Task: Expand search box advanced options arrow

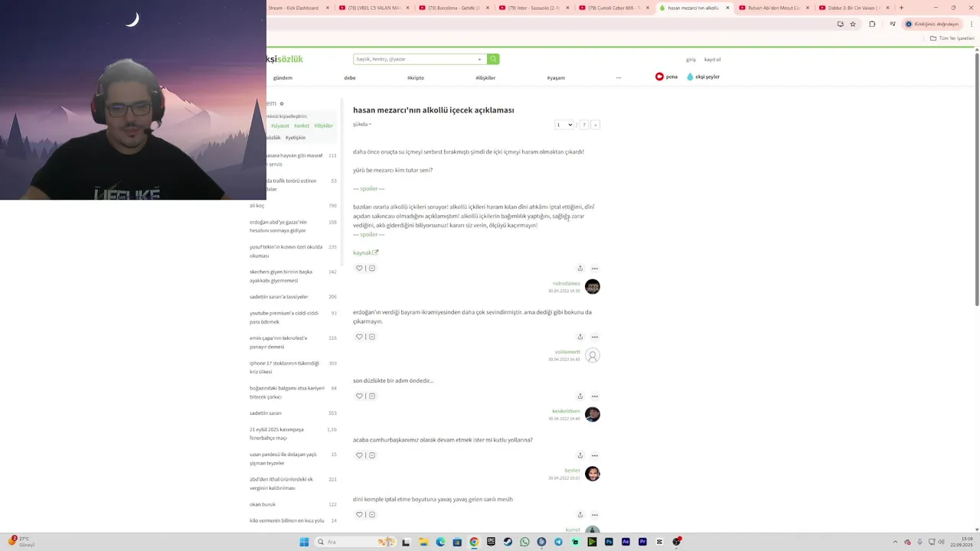Action: point(479,59)
